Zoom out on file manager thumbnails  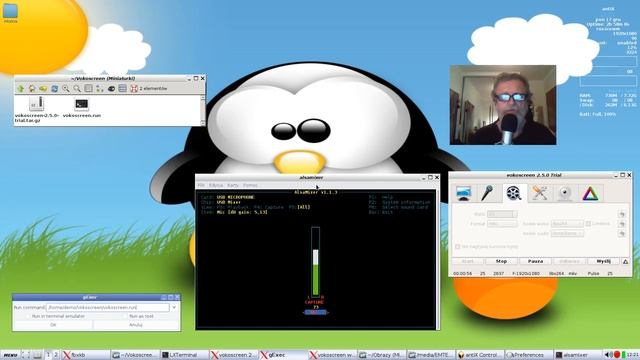point(77,89)
